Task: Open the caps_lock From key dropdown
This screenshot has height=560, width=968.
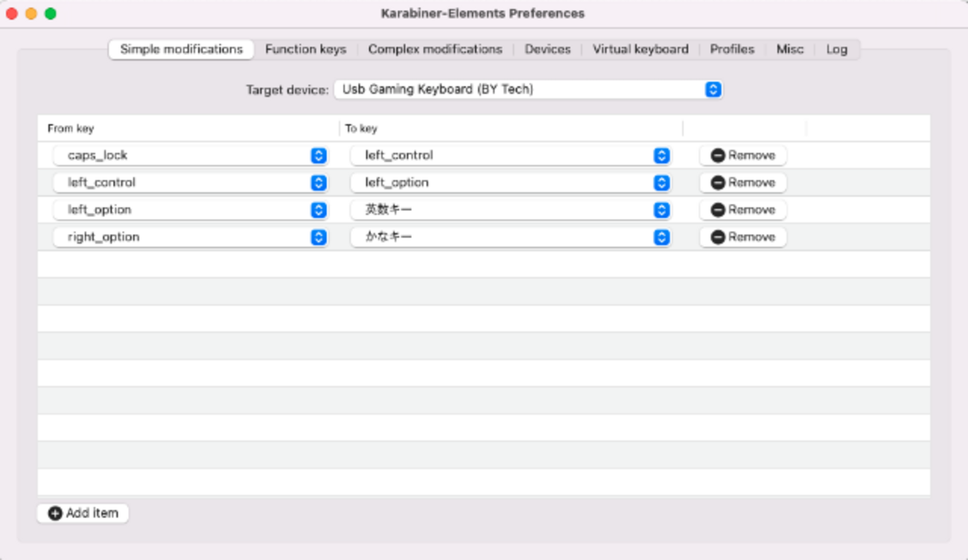Action: [x=190, y=156]
